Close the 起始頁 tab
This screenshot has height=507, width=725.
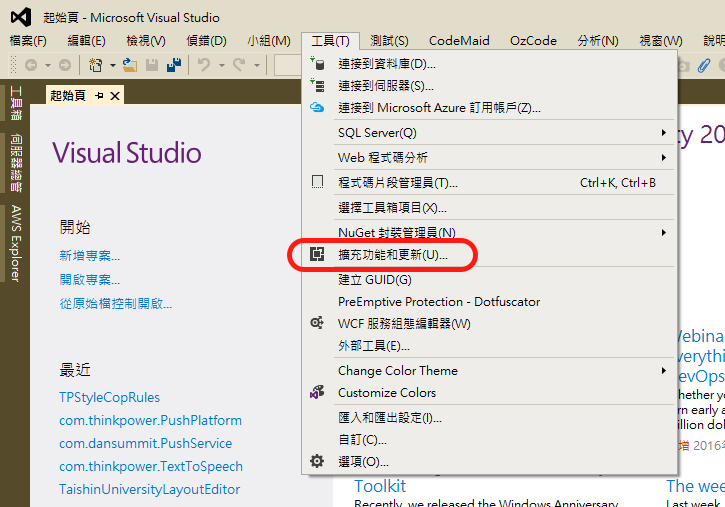click(115, 96)
